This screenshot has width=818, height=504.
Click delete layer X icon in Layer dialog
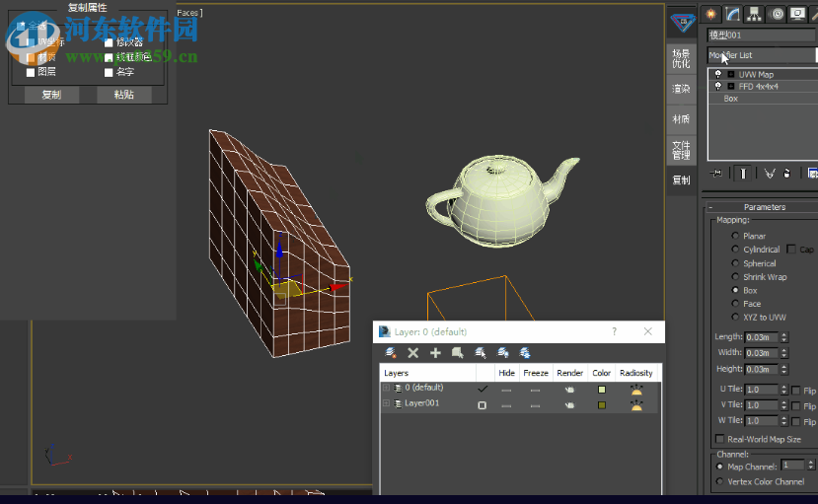coord(413,352)
